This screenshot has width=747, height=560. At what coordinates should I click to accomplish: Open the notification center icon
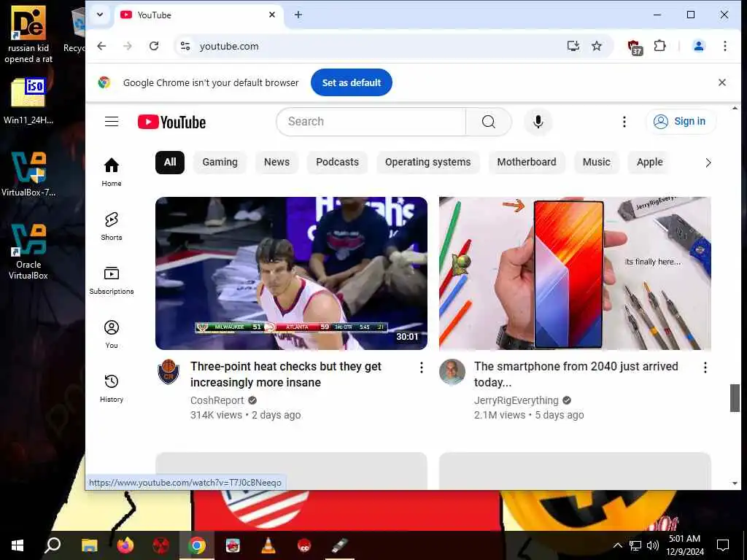723,545
